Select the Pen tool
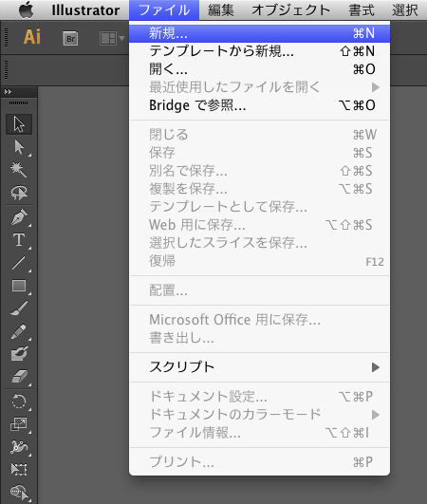Screen dimensions: 427x504 tap(19, 217)
